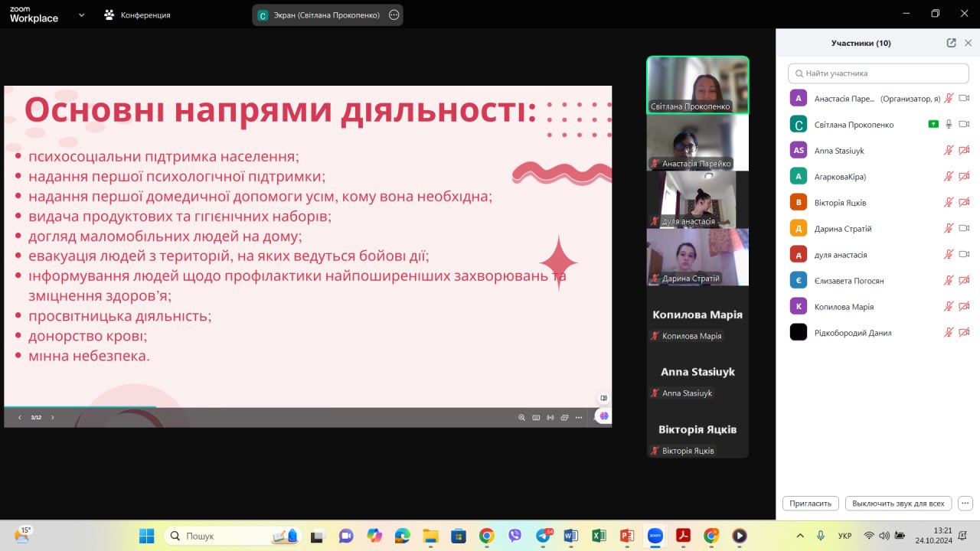
Task: Pop out the participants panel
Action: (x=951, y=44)
